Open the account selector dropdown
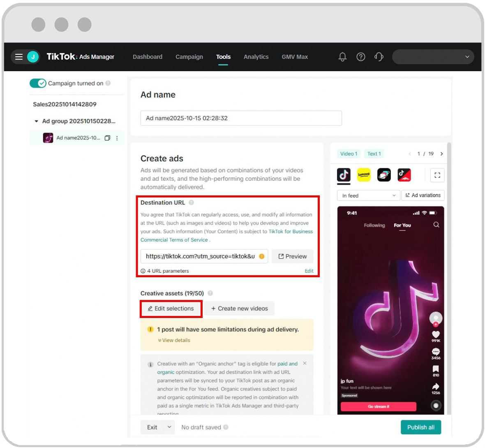Viewport: 485px width, 448px height. pos(433,57)
